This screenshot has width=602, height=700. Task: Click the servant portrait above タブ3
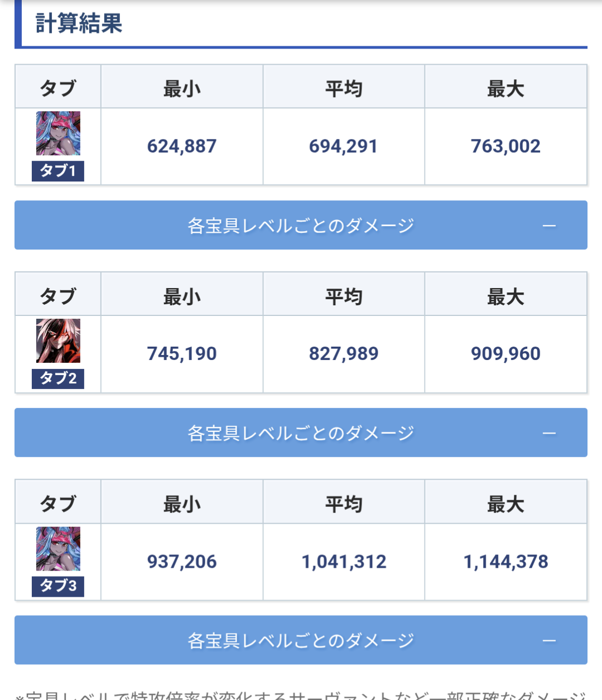click(58, 549)
